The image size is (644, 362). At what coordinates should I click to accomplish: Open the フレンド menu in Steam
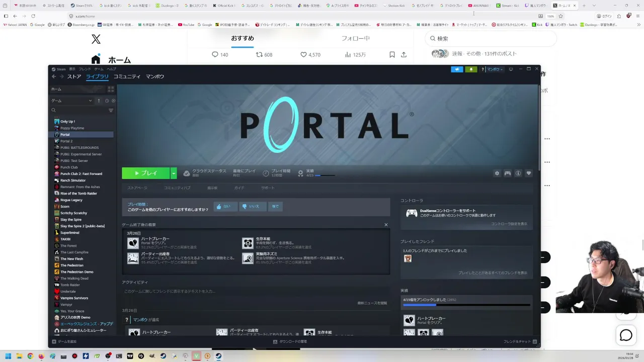point(85,69)
